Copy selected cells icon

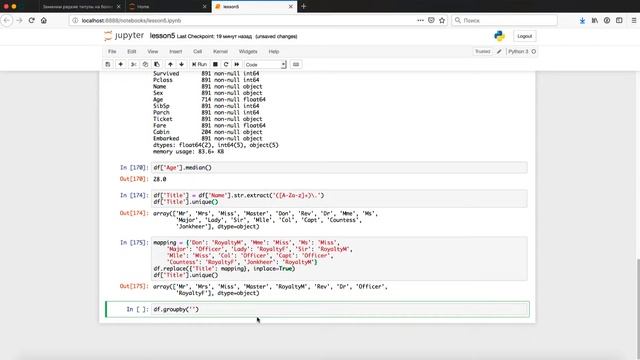point(145,64)
